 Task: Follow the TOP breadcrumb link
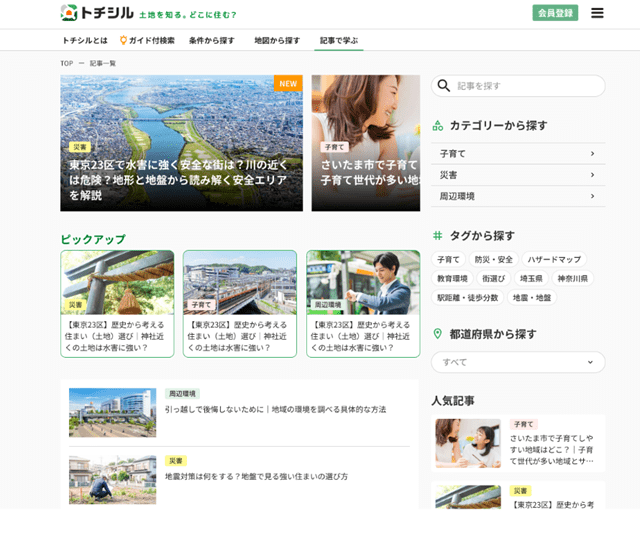tap(66, 63)
